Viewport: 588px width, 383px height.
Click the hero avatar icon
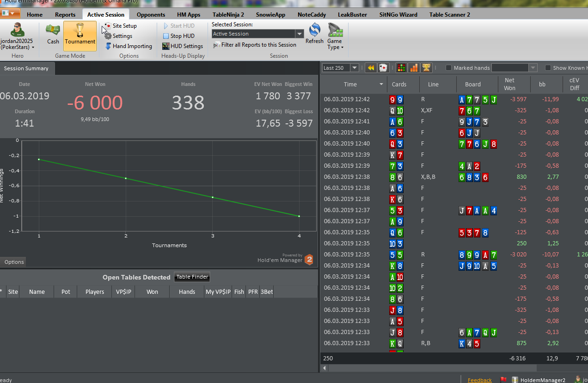click(17, 30)
